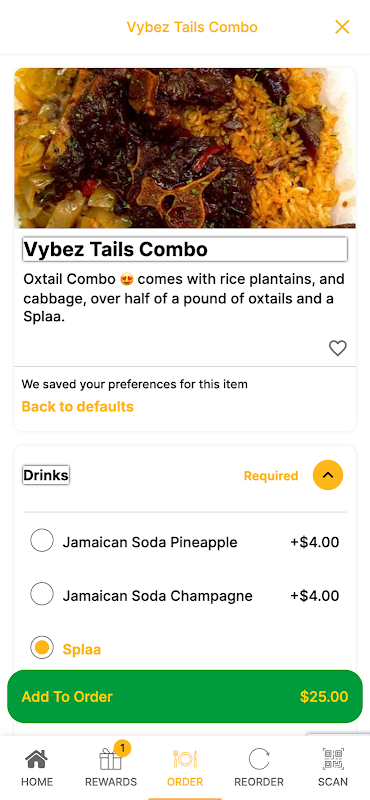This screenshot has width=370, height=800.
Task: Collapse the Drinks section chevron
Action: (328, 475)
